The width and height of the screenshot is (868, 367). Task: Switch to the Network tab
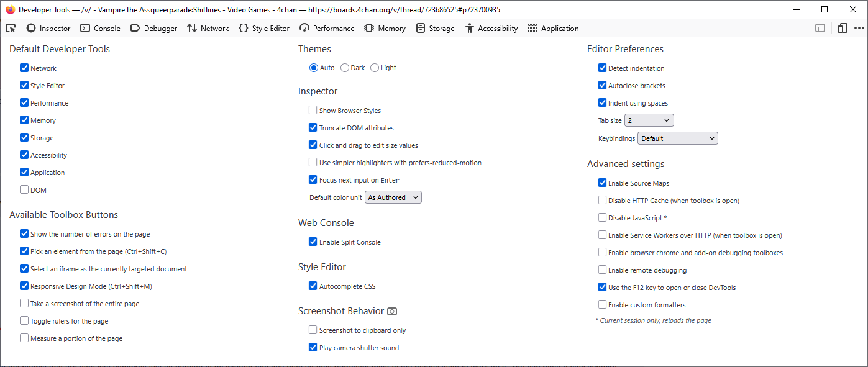pyautogui.click(x=208, y=28)
